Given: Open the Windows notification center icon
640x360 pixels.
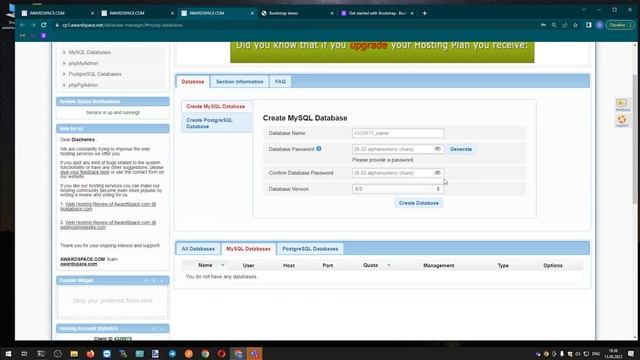Looking at the screenshot, I should pyautogui.click(x=631, y=353).
